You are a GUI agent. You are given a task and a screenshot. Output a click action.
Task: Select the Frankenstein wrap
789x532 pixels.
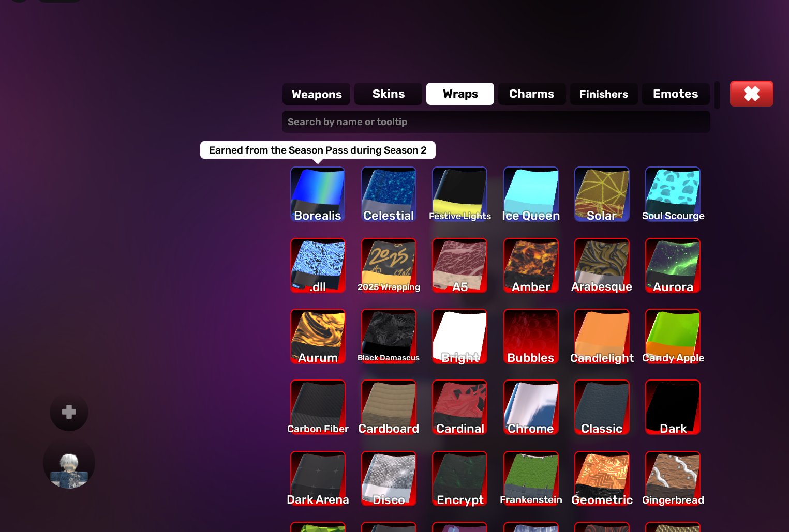pos(531,478)
